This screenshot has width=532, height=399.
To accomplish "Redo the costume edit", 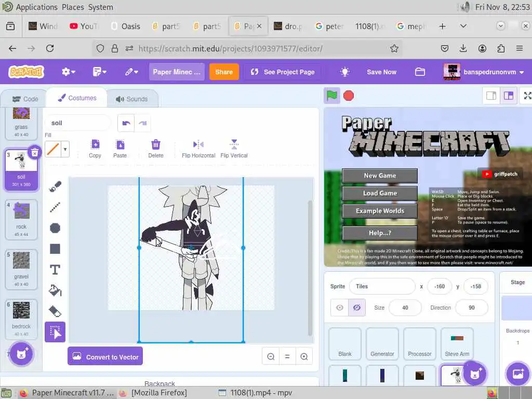I will click(x=143, y=123).
